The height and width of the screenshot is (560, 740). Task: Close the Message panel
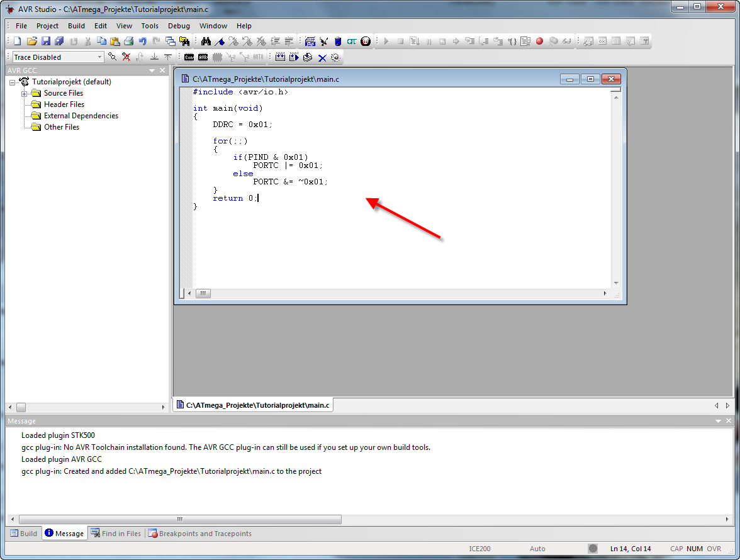click(x=729, y=421)
